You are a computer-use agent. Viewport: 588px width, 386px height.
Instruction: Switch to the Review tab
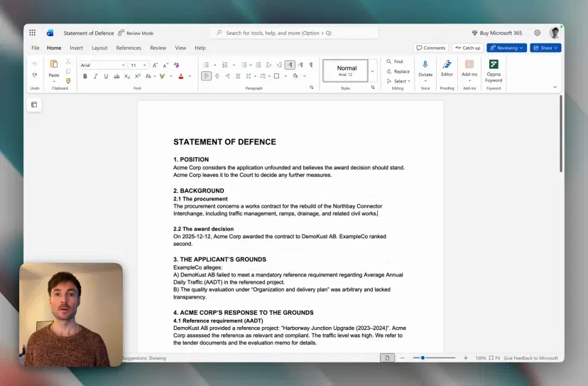coord(158,48)
